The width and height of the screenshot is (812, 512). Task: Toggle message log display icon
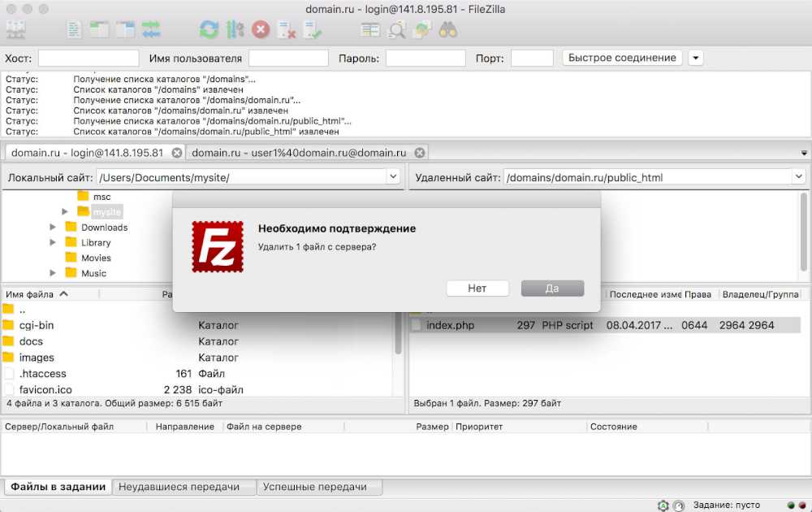coord(75,30)
